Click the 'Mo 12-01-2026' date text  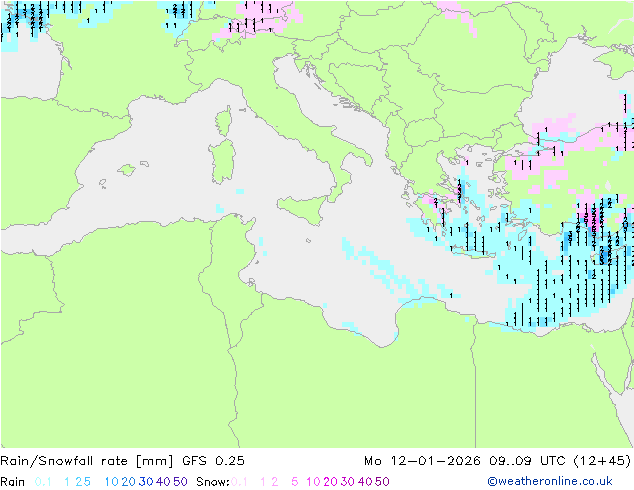click(422, 461)
